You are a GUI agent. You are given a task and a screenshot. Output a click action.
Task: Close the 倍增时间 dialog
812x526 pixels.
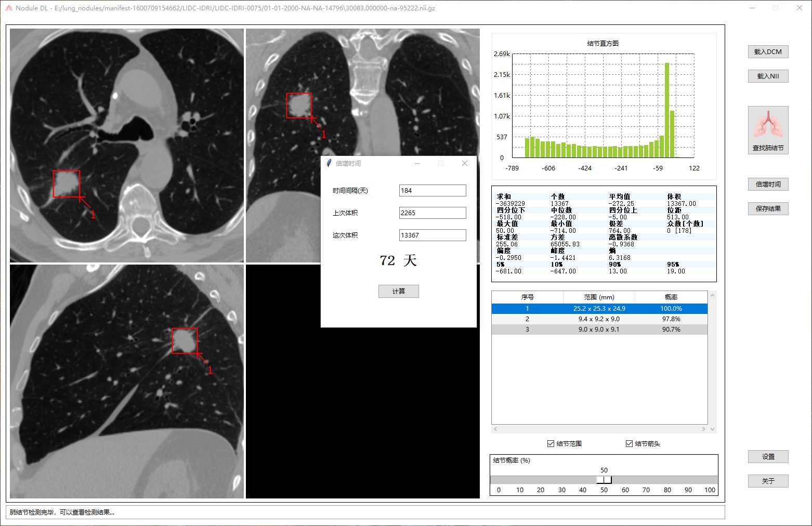465,163
